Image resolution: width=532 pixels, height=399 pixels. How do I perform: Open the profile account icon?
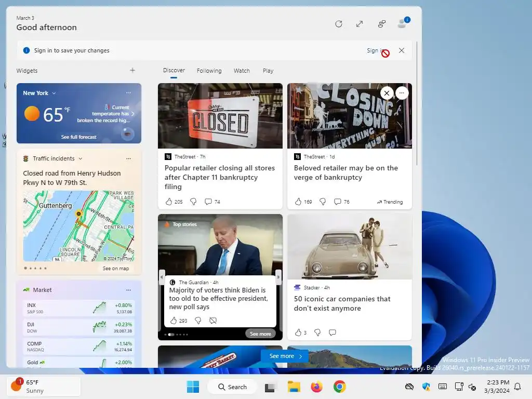click(x=403, y=23)
